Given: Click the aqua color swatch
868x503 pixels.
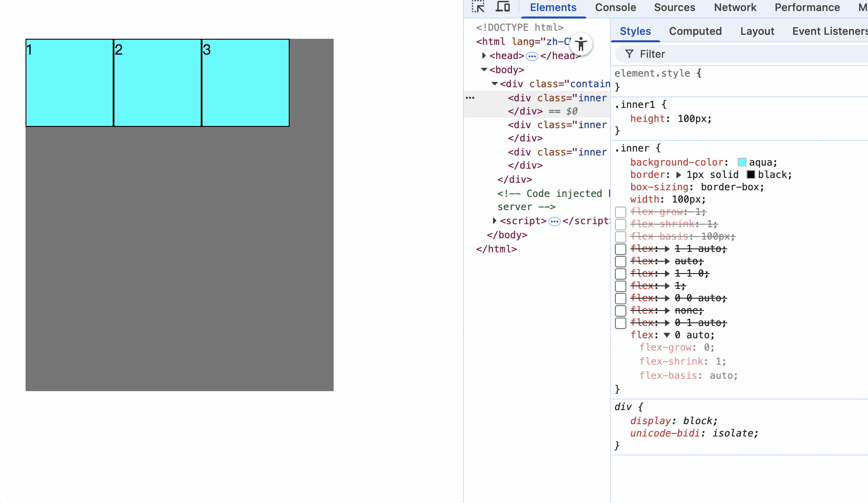Looking at the screenshot, I should 742,162.
